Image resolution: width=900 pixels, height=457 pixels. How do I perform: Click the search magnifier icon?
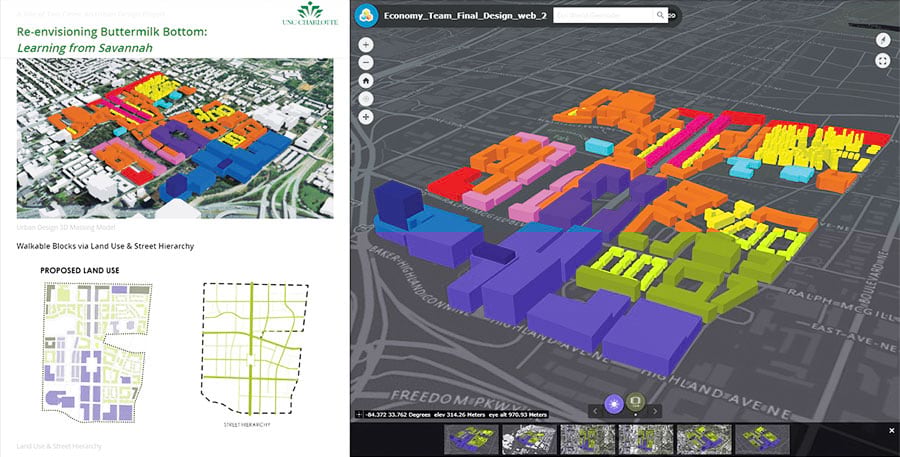pyautogui.click(x=661, y=16)
